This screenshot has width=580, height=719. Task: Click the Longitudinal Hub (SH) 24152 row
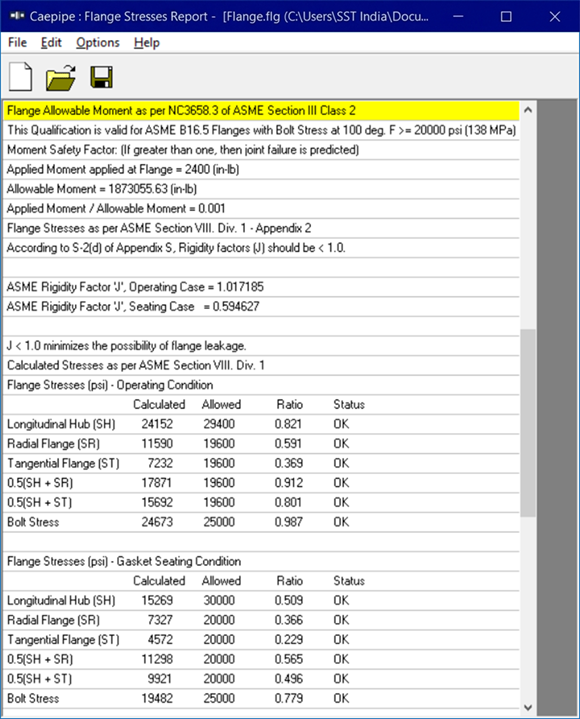click(261, 424)
